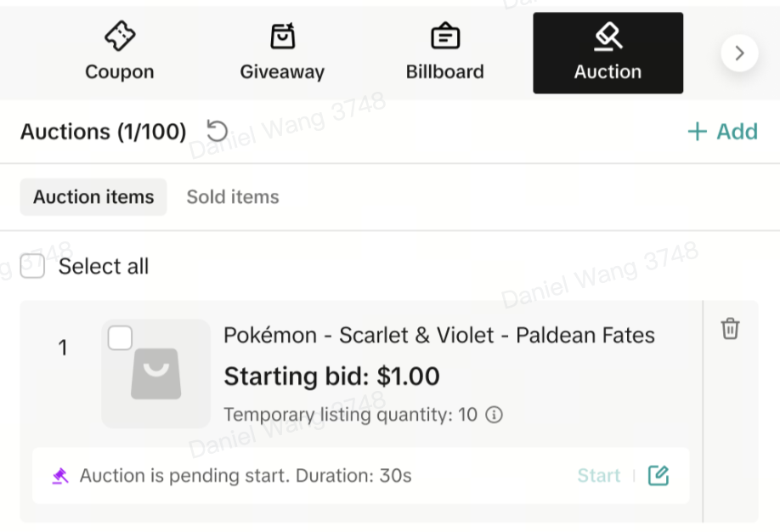Open the Giveaway tool
Viewport: 780px width, 532px height.
coord(282,53)
